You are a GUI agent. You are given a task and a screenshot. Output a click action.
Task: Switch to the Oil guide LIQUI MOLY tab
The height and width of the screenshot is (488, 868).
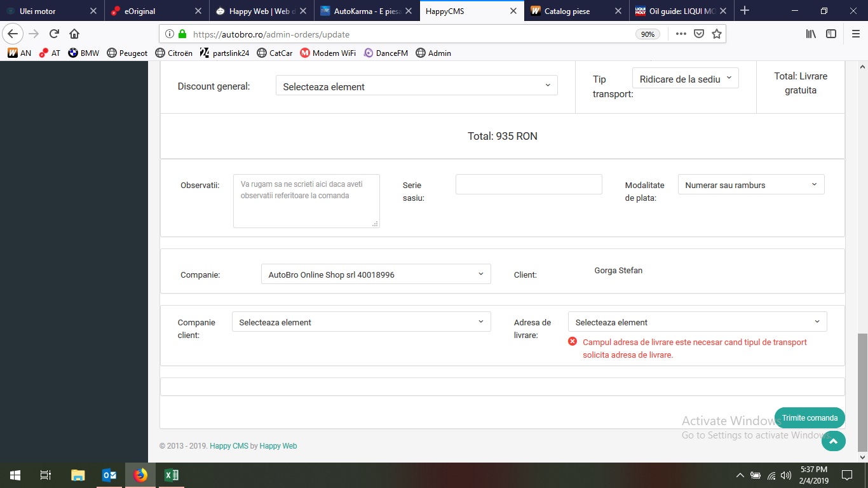click(x=682, y=11)
